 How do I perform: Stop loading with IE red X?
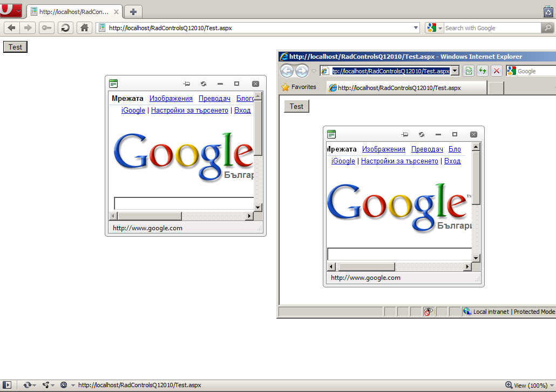click(x=497, y=71)
